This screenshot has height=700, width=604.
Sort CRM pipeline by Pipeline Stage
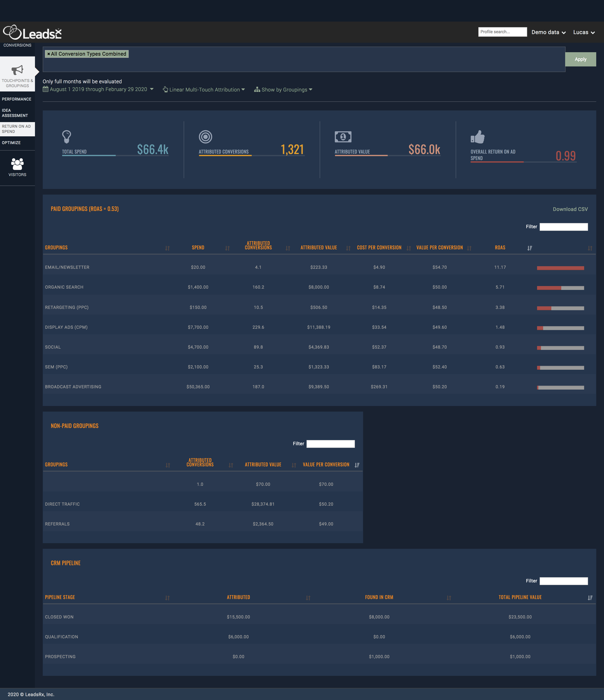pos(167,598)
